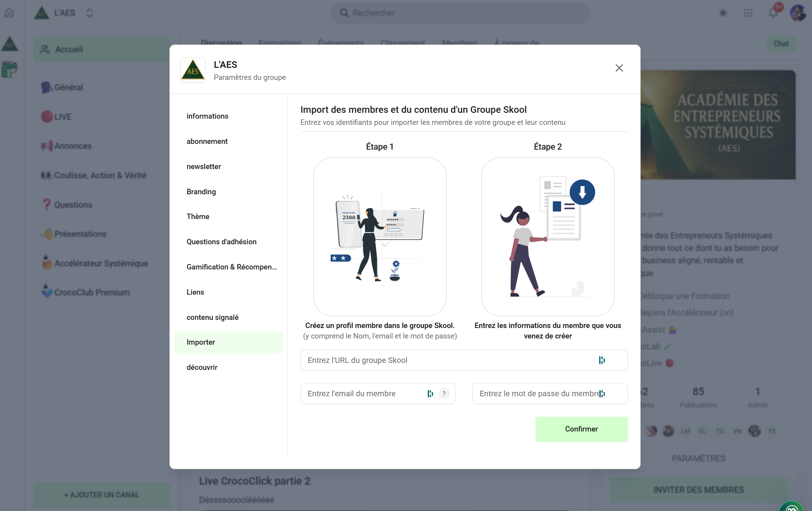Focus the member email input field

[x=378, y=394]
